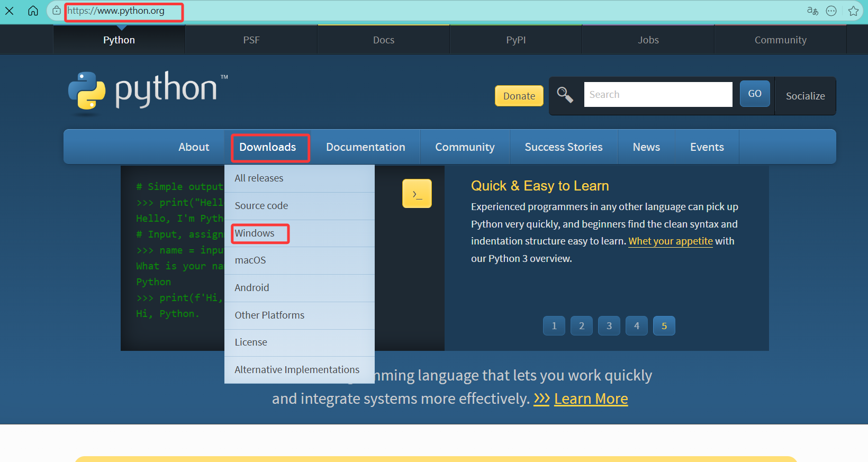
Task: Choose Windows from Downloads menu
Action: point(300,233)
